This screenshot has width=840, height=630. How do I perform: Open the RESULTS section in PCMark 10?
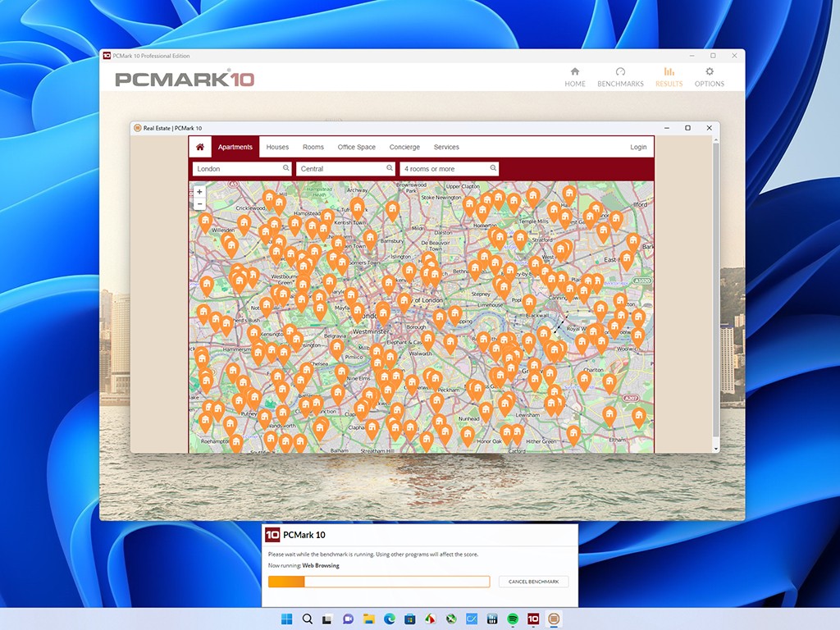tap(669, 77)
